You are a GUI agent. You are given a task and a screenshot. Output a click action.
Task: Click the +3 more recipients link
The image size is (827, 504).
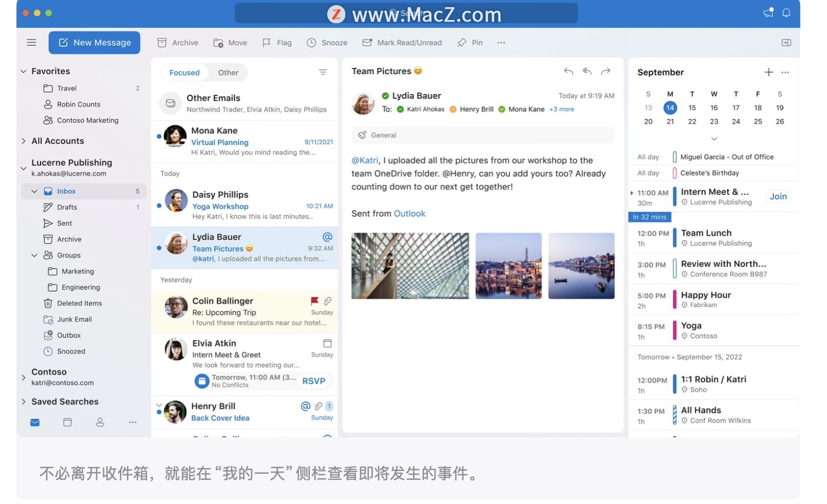[x=562, y=109]
